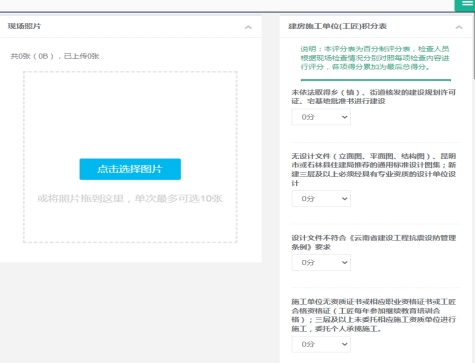Open score dropdown under 设计文件不符合 item
This screenshot has height=363, width=475.
[x=321, y=263]
